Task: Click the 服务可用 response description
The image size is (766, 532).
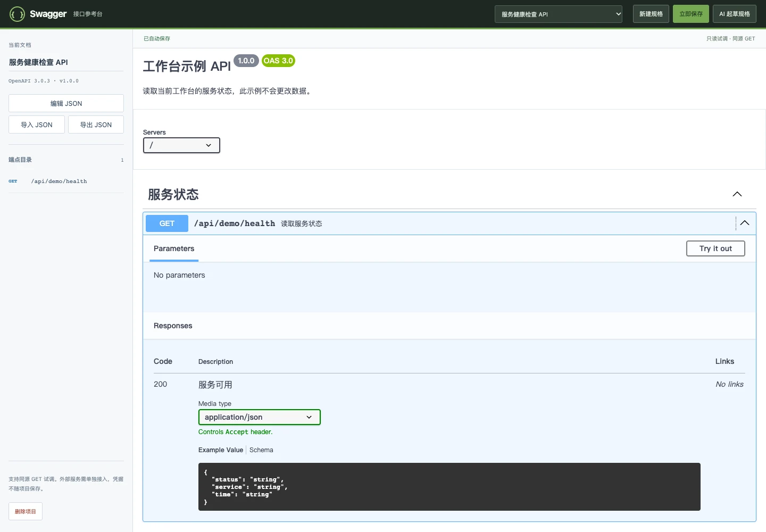Action: (x=215, y=385)
